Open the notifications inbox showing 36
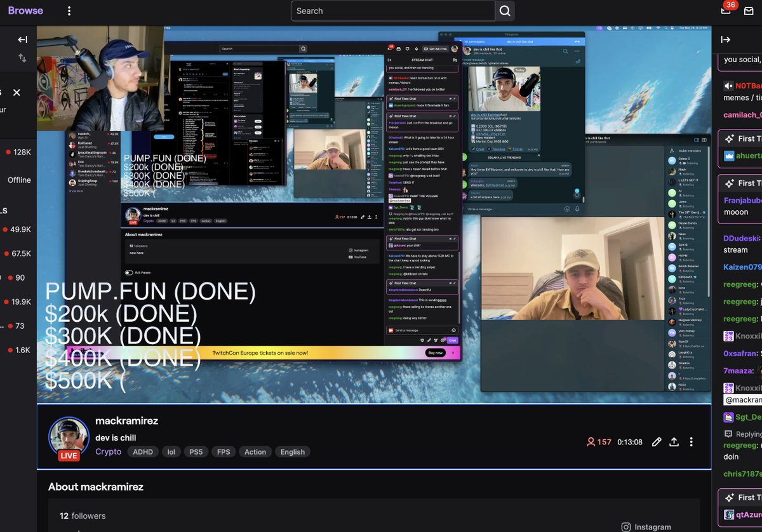 pyautogui.click(x=726, y=10)
